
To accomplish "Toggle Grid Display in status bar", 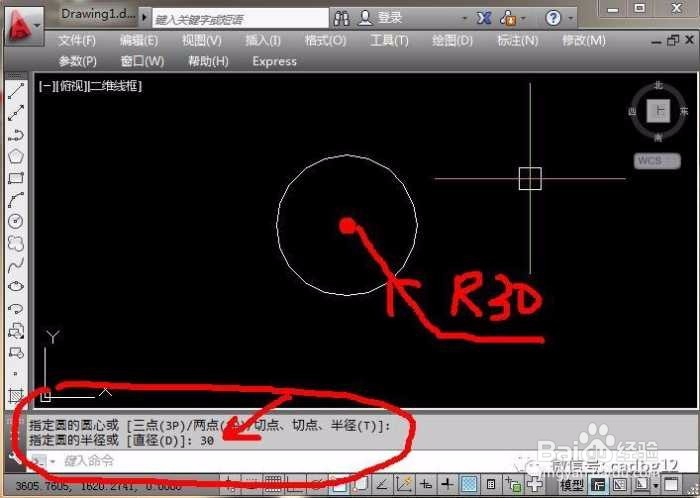I will point(273,484).
